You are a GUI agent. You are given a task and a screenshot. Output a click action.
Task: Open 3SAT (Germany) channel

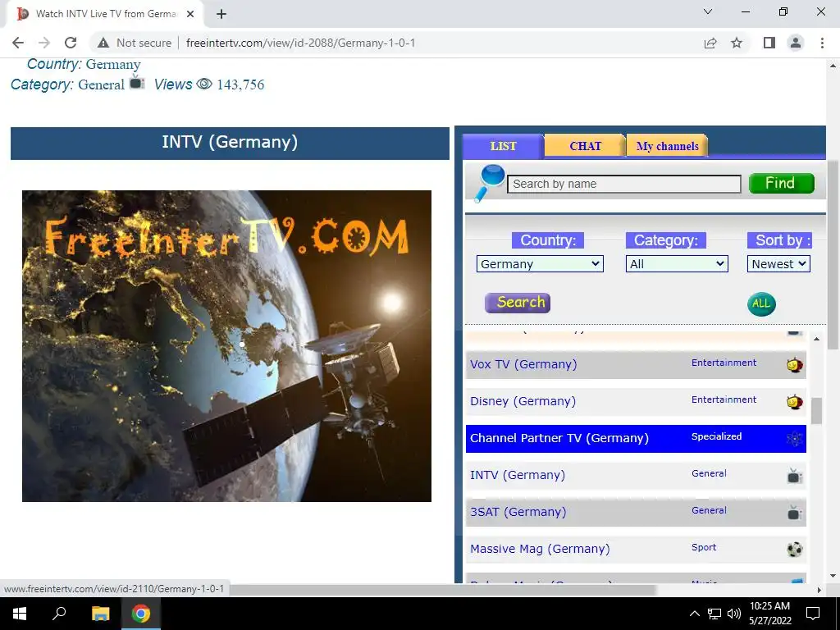coord(518,512)
